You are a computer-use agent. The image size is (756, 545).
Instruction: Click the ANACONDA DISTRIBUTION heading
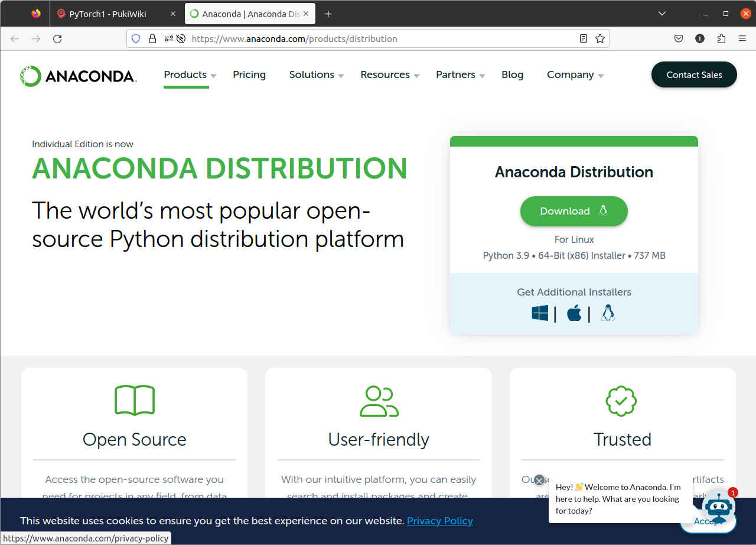click(220, 168)
